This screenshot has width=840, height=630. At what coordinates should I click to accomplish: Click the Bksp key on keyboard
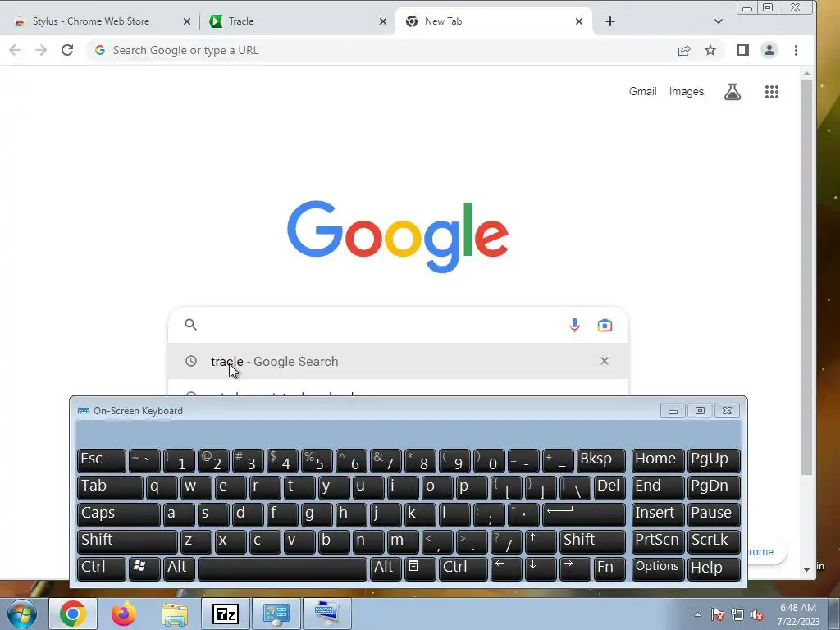(600, 459)
